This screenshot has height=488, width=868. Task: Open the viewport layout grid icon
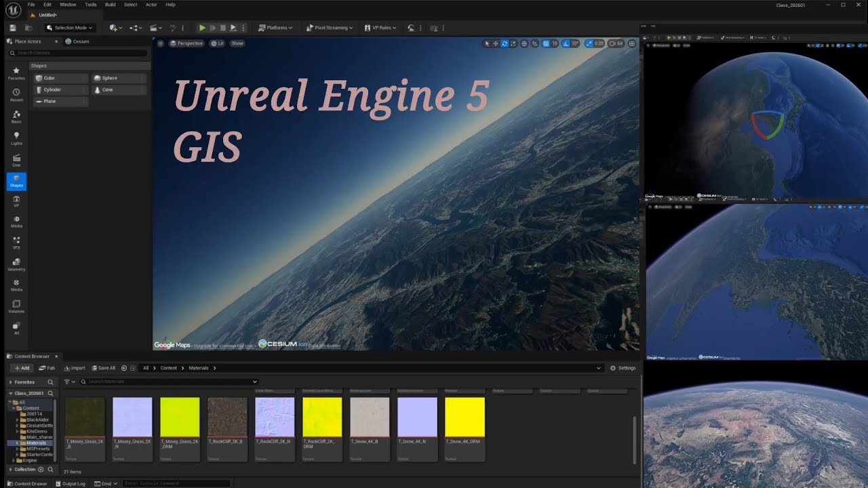(632, 43)
